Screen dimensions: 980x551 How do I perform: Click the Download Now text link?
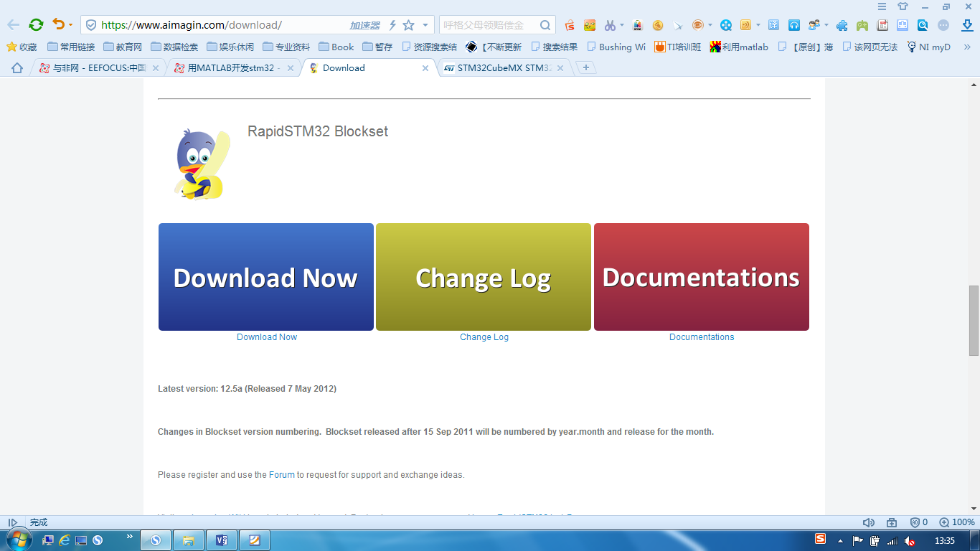tap(267, 337)
